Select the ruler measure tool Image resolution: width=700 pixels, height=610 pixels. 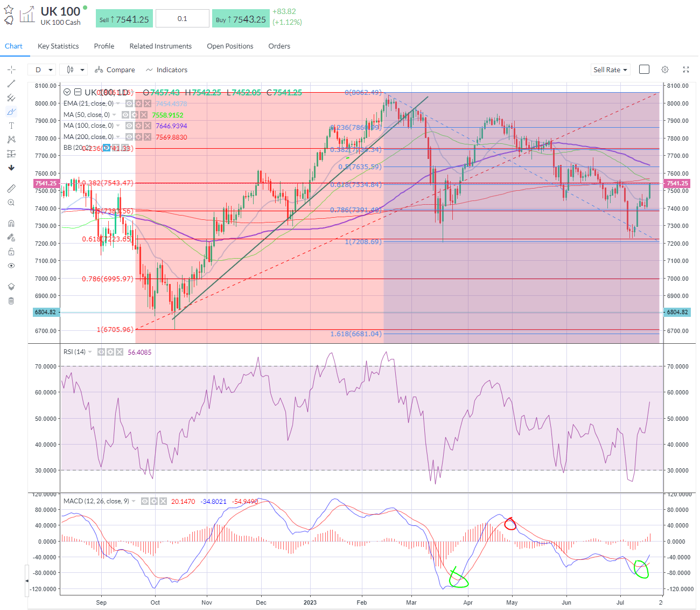click(11, 189)
